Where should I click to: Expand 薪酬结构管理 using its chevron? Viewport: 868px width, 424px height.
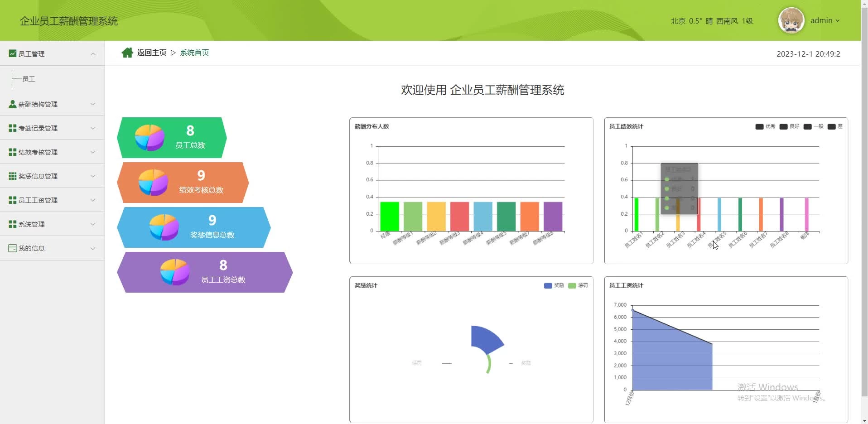pos(93,104)
